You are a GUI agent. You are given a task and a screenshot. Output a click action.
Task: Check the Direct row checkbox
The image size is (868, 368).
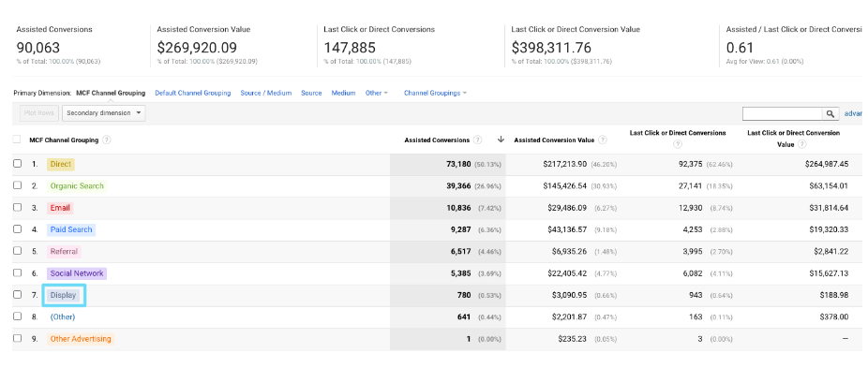(17, 164)
